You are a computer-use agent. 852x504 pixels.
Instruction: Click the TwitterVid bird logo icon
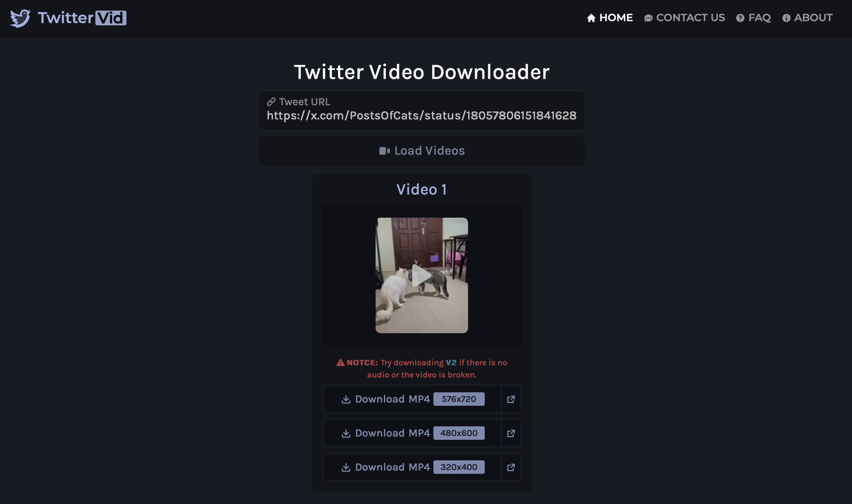pyautogui.click(x=20, y=18)
